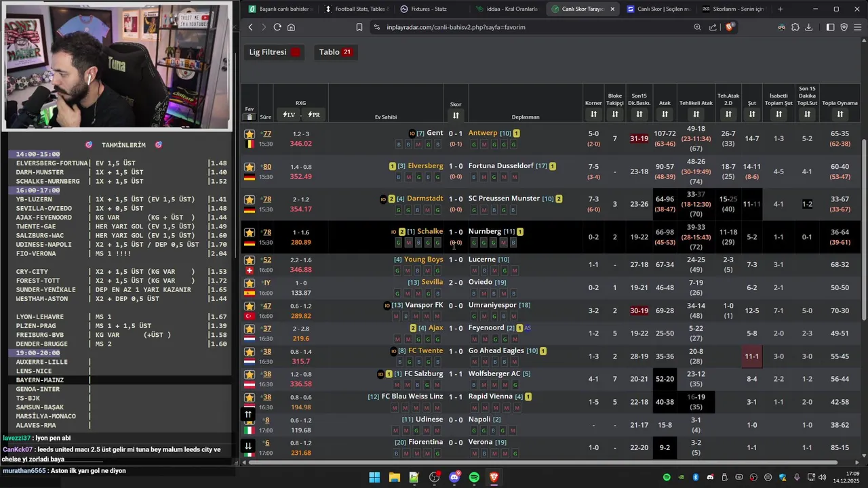Open the browser downloads icon
This screenshot has width=868, height=488.
[808, 27]
